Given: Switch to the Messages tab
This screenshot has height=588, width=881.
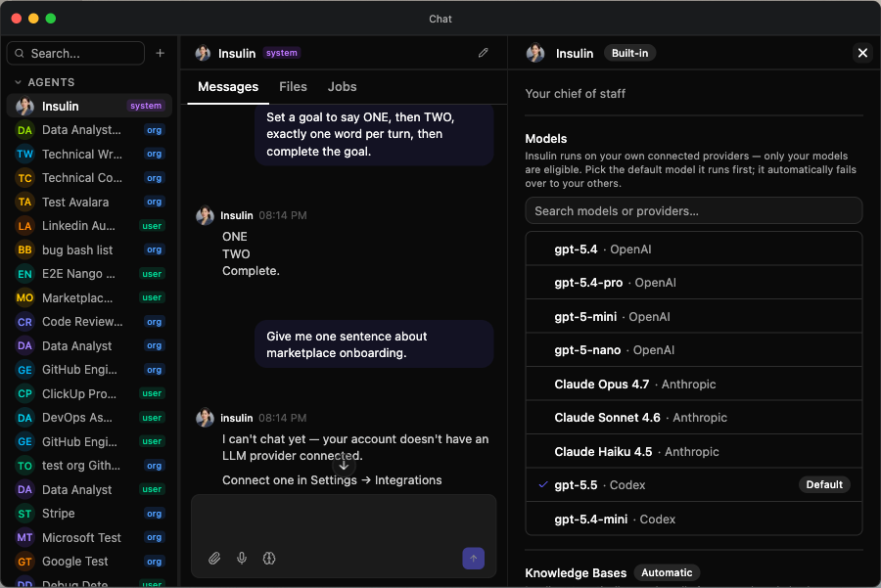Looking at the screenshot, I should click(x=228, y=86).
